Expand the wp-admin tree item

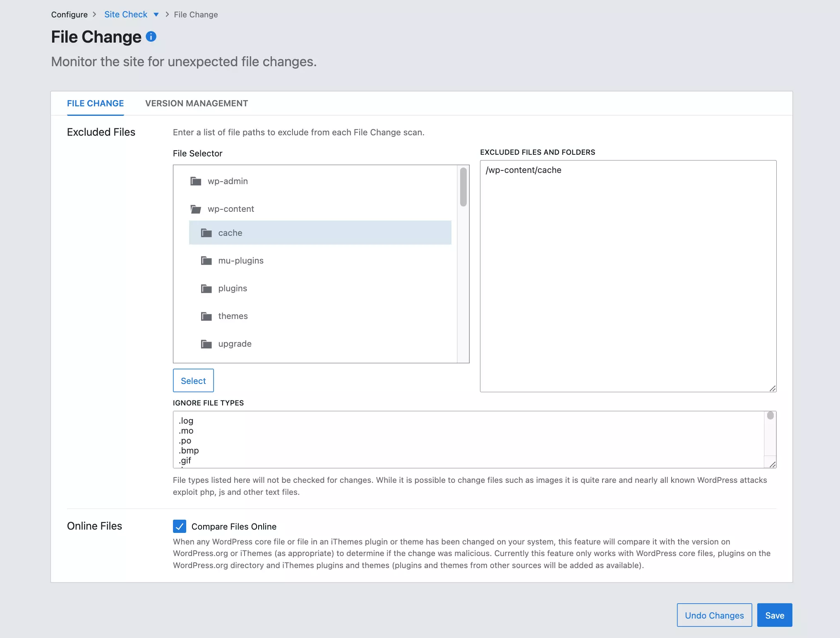tap(228, 181)
